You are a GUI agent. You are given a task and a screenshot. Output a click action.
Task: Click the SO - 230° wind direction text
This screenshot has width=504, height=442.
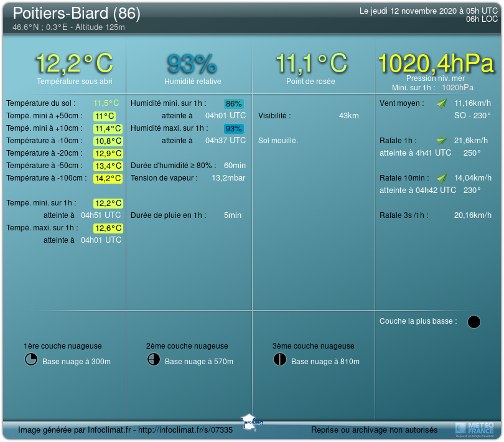472,116
